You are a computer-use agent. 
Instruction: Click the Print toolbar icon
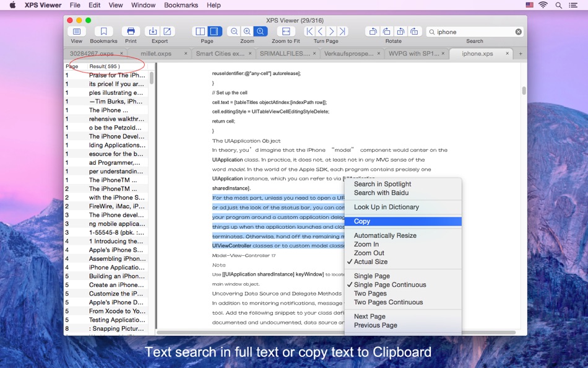pos(131,32)
